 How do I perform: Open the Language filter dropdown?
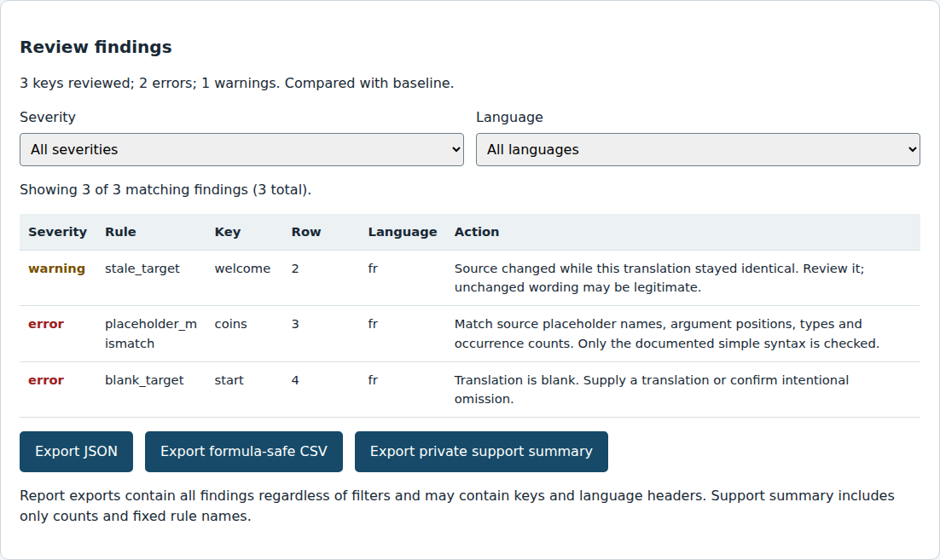tap(698, 150)
